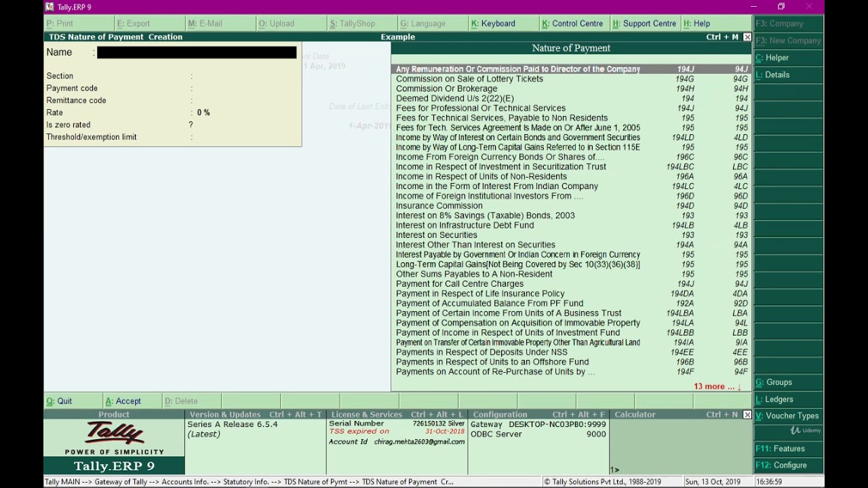Select 'Deemed Dividend U/s 2(22)(E)'
The height and width of the screenshot is (488, 868).
(x=572, y=98)
